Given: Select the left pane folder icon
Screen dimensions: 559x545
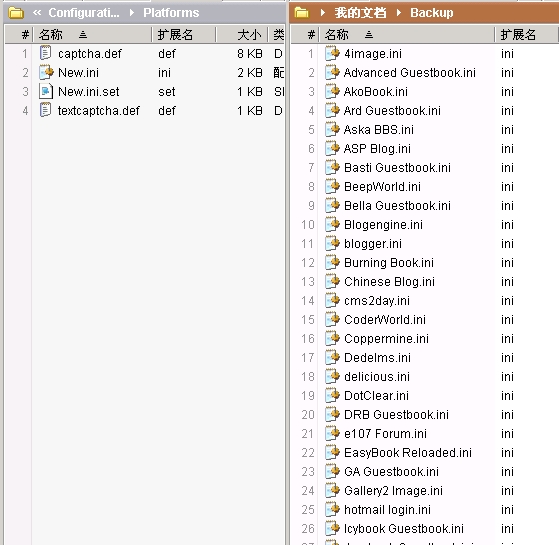Looking at the screenshot, I should point(16,13).
